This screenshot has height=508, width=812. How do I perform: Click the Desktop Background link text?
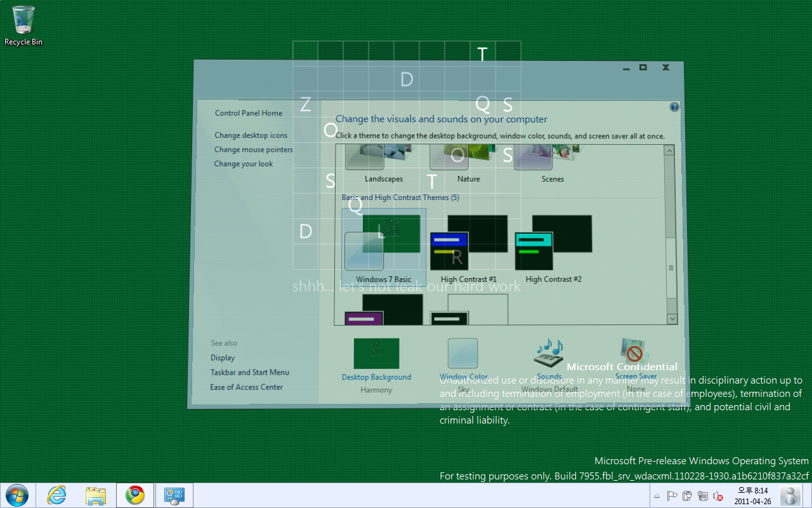376,377
